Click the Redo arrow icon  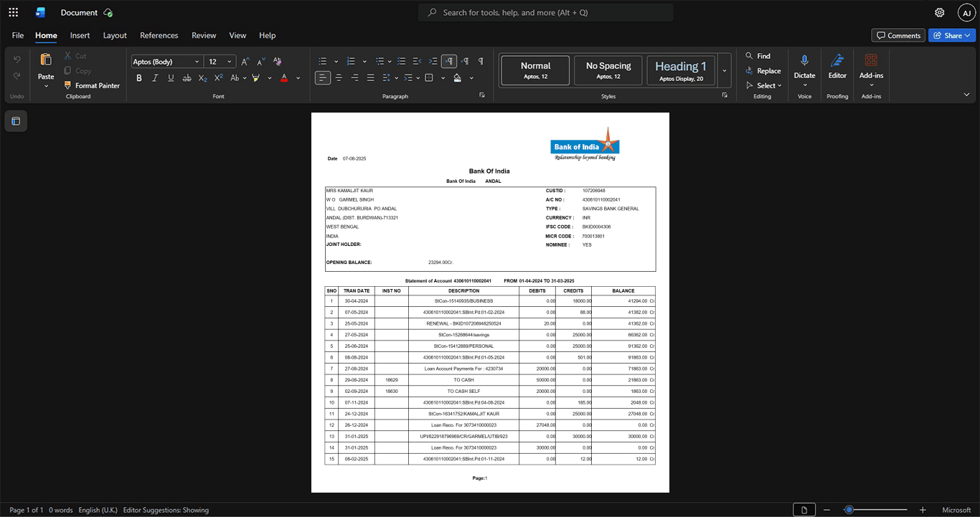click(x=17, y=76)
